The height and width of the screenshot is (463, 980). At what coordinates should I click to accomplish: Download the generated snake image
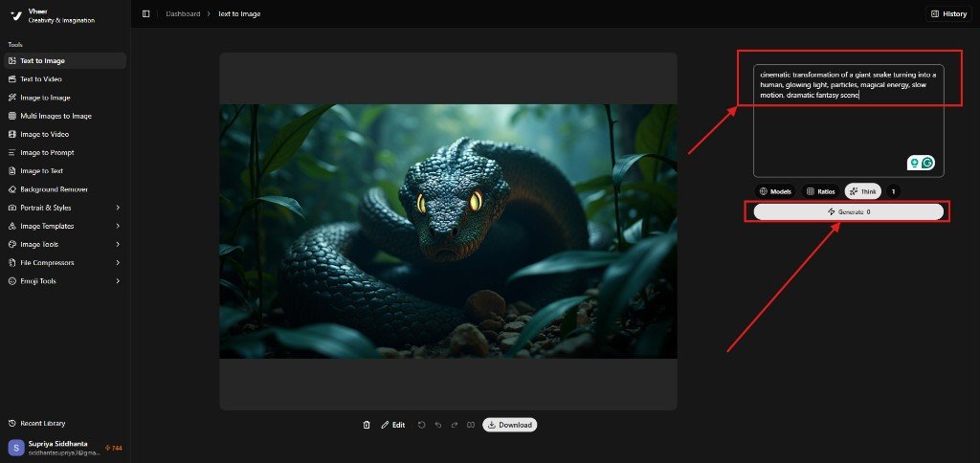click(x=509, y=425)
